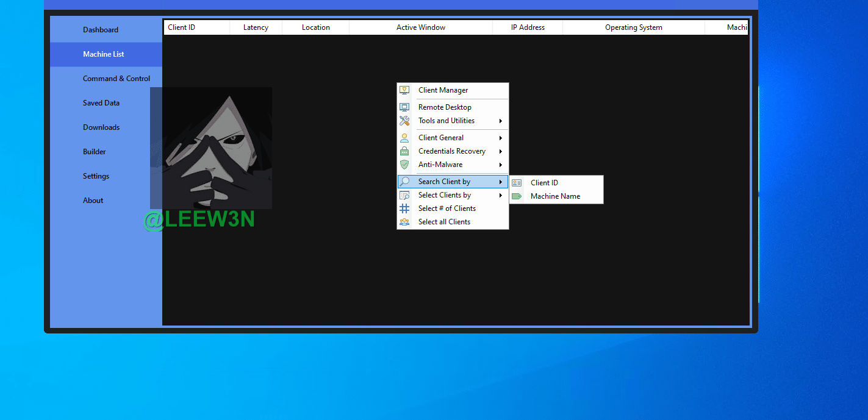
Task: Click the IP Address column header
Action: click(x=528, y=27)
